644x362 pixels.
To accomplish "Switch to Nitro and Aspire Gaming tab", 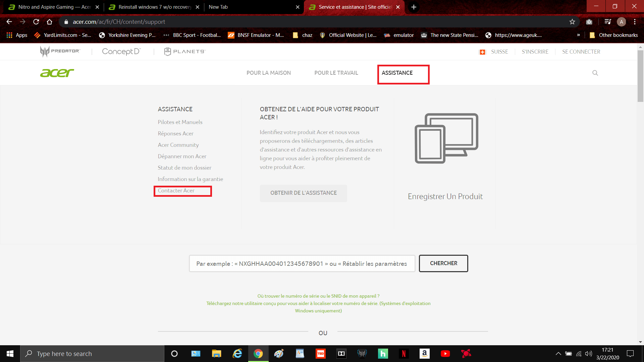I will point(54,7).
